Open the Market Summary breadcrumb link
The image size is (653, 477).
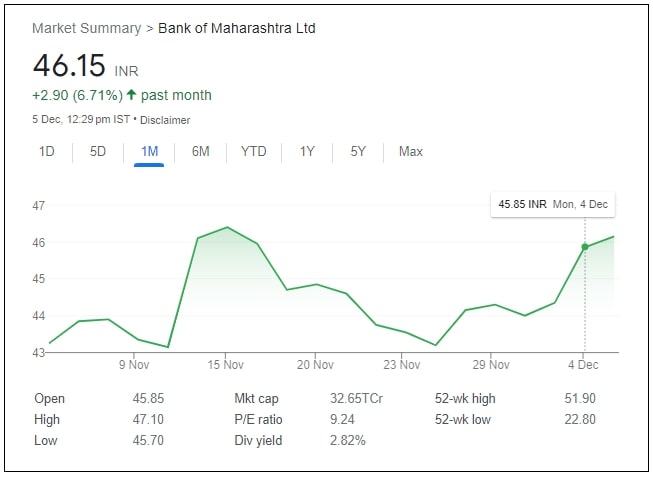(87, 28)
